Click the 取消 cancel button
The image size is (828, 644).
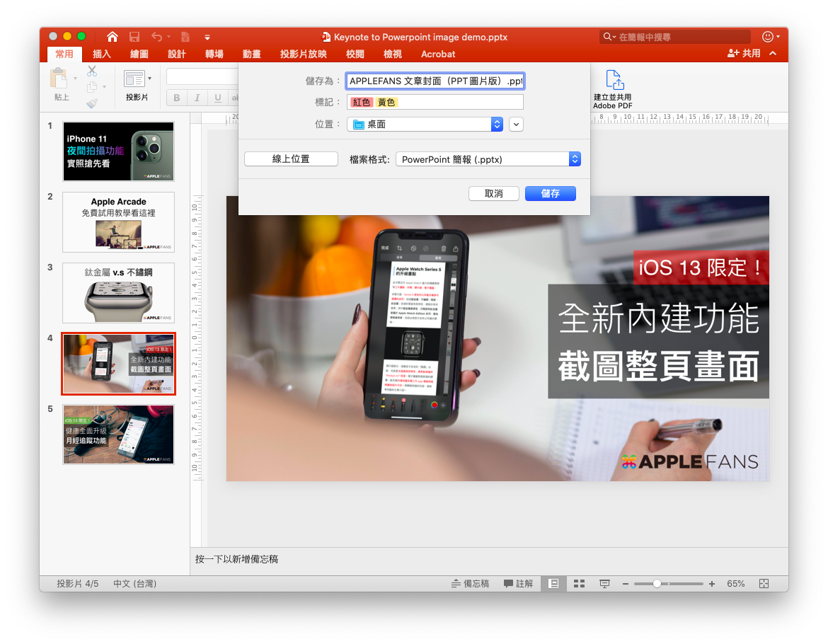click(x=494, y=194)
